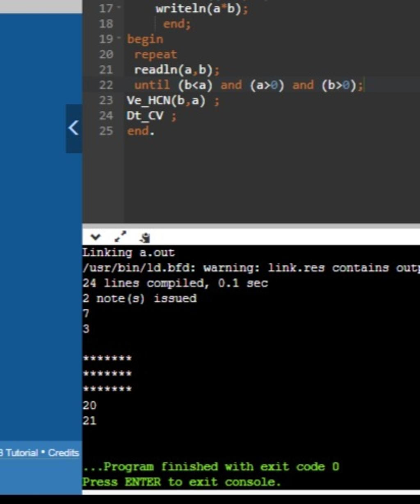Collapse the console panel with the chevron

coord(95,237)
